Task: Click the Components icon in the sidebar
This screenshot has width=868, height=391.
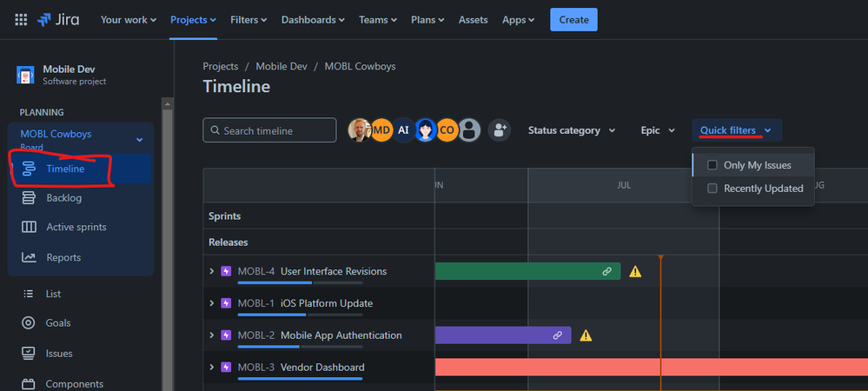Action: (28, 384)
